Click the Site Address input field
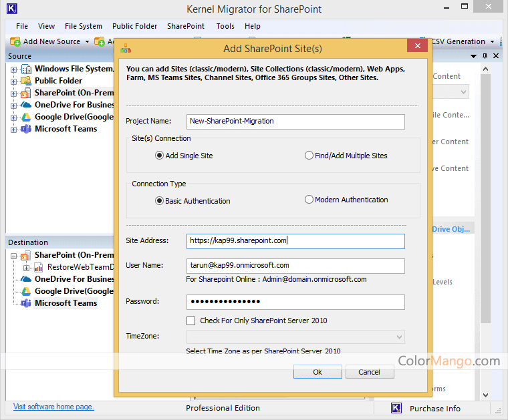 295,241
